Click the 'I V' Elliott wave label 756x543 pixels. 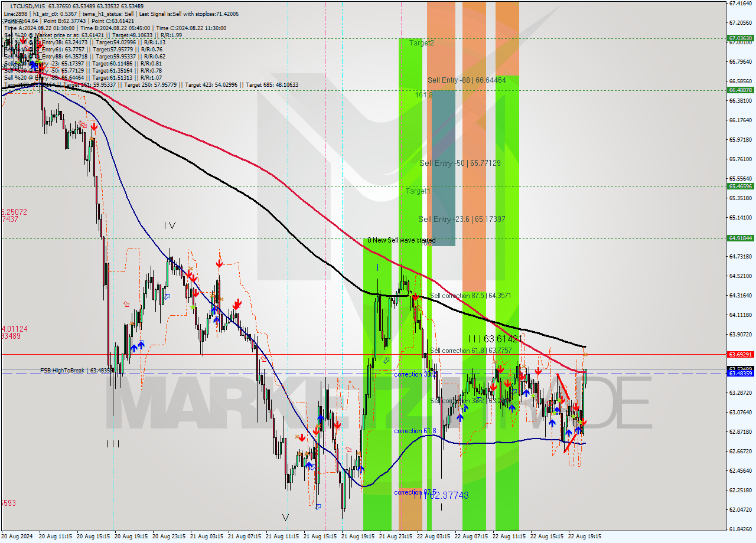click(x=170, y=225)
